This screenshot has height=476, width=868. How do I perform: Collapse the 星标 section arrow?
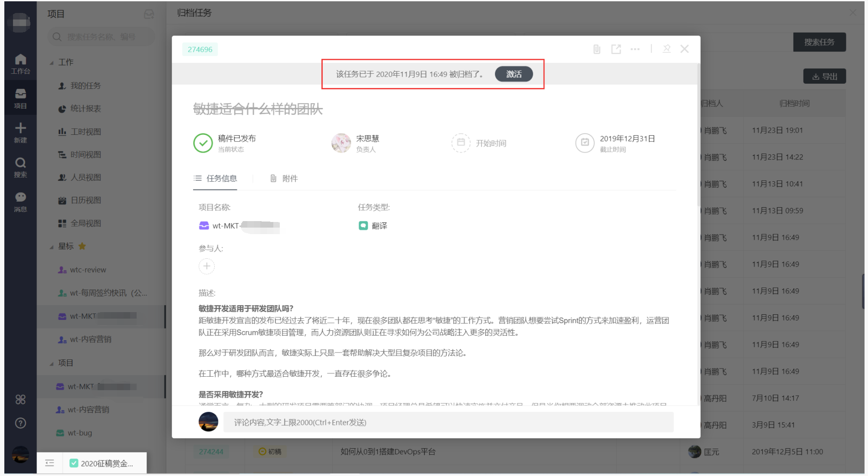[52, 247]
